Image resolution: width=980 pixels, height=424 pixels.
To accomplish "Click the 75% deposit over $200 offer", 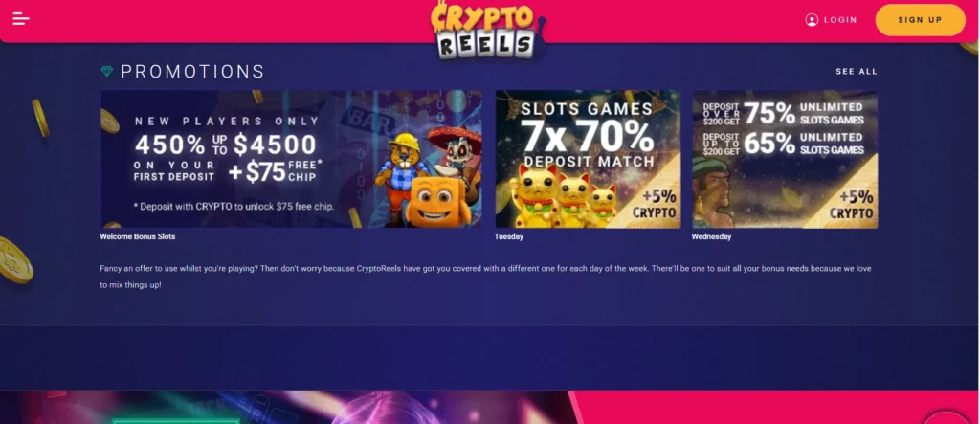I will pyautogui.click(x=784, y=114).
